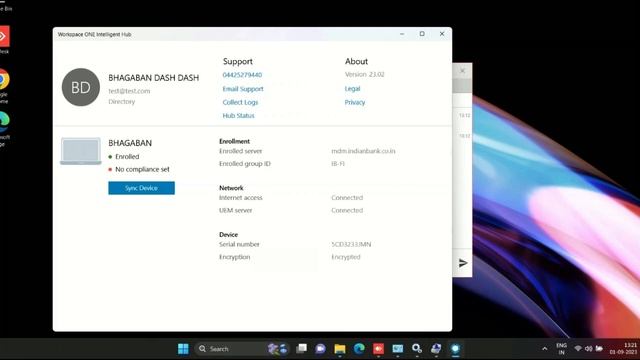Open the monitor app icon on taskbar
This screenshot has width=640, height=360.
(398, 349)
